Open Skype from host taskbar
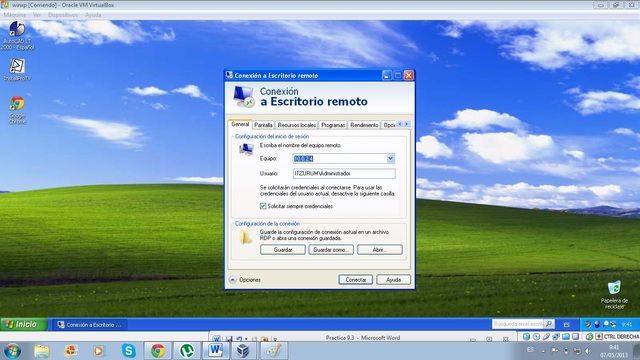 (129, 351)
